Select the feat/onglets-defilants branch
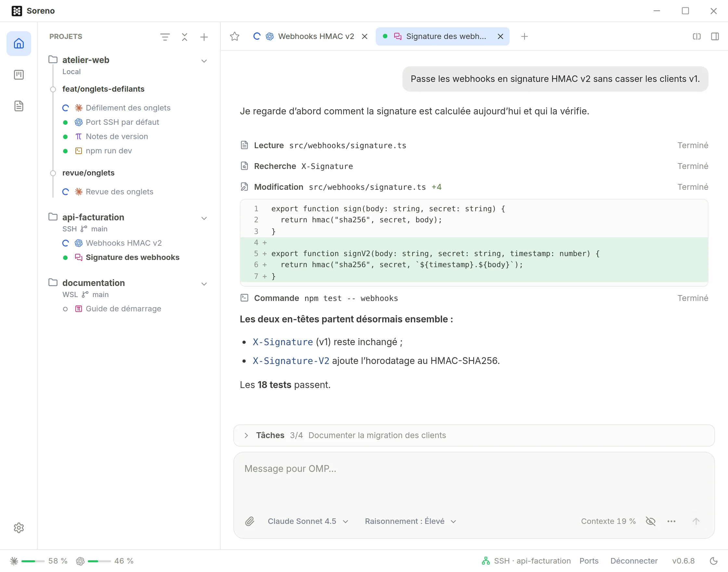Screen dimensions: 728x572 (x=103, y=89)
